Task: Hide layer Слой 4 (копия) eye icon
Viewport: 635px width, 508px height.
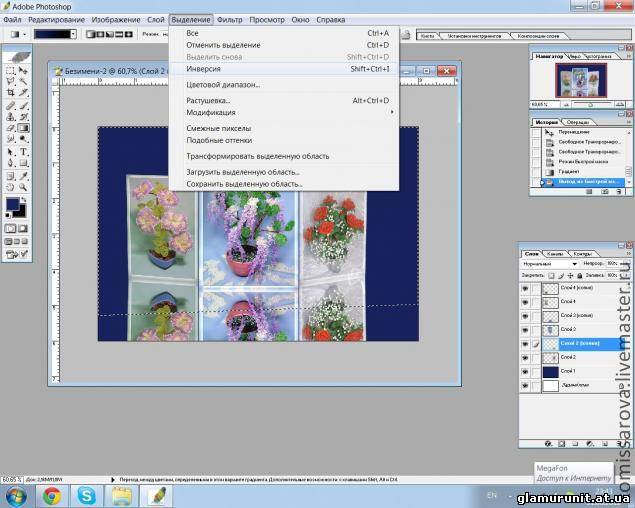Action: [525, 288]
